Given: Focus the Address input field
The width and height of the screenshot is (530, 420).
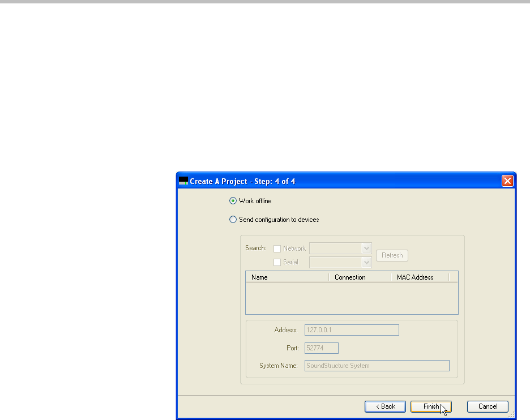Looking at the screenshot, I should 352,330.
